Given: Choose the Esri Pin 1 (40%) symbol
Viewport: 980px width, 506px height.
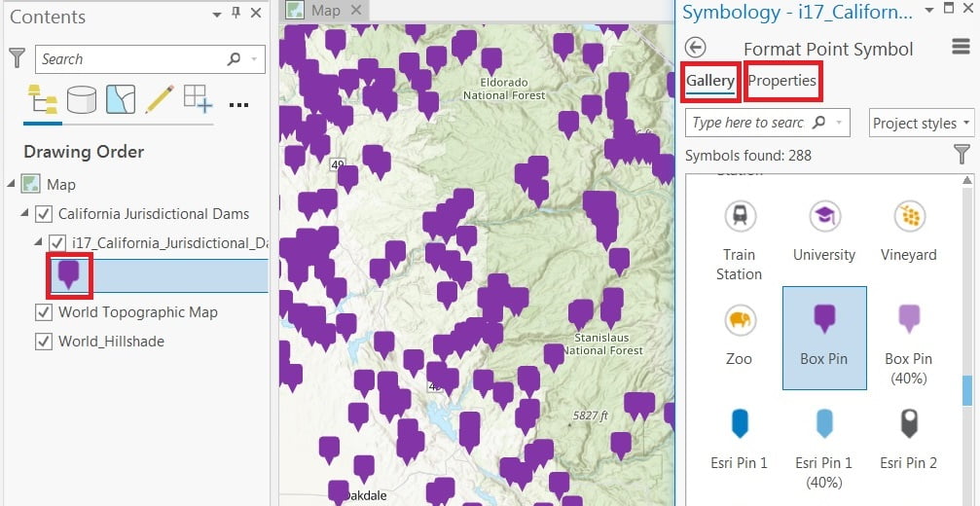Looking at the screenshot, I should pyautogui.click(x=824, y=449).
